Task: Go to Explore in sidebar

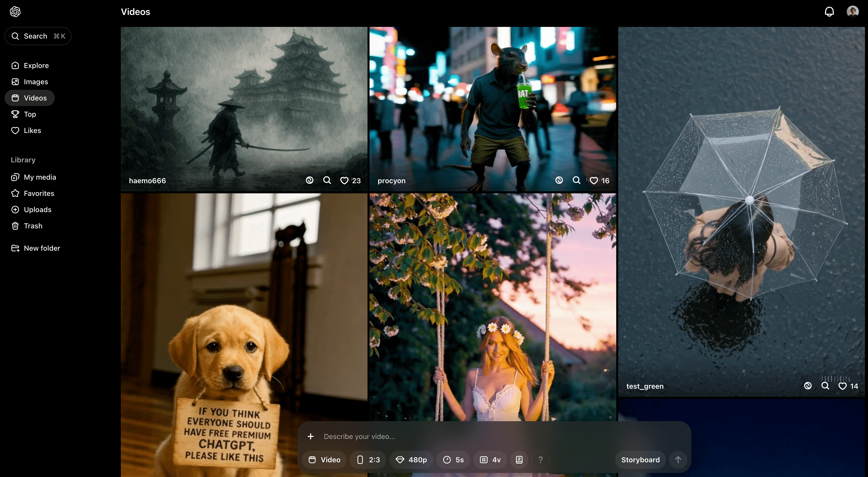Action: click(x=30, y=65)
